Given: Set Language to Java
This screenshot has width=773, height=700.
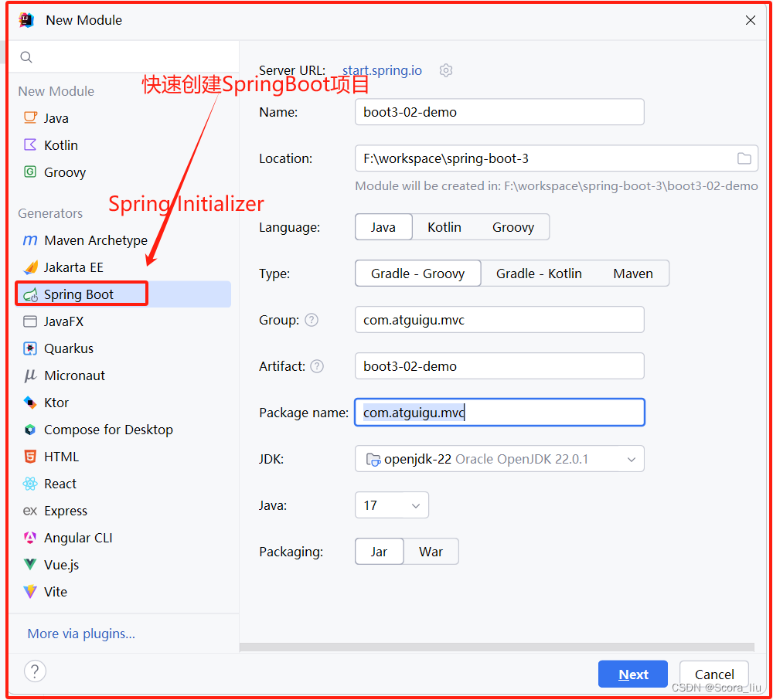Looking at the screenshot, I should 383,227.
